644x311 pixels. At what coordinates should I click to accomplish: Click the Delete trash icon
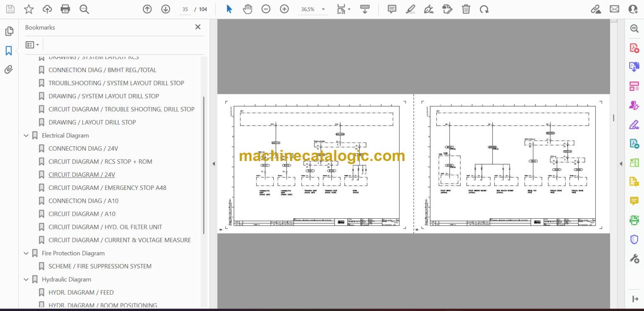pyautogui.click(x=466, y=9)
